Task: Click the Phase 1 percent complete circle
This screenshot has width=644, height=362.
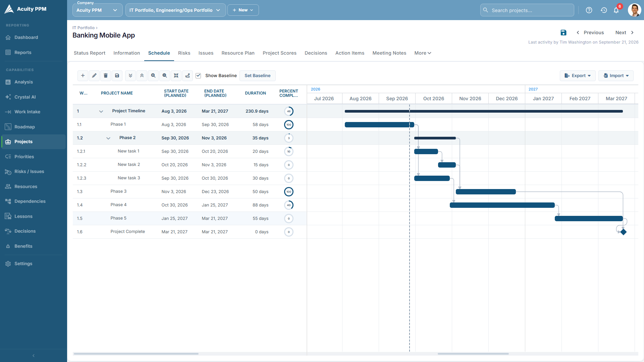Action: (x=289, y=125)
